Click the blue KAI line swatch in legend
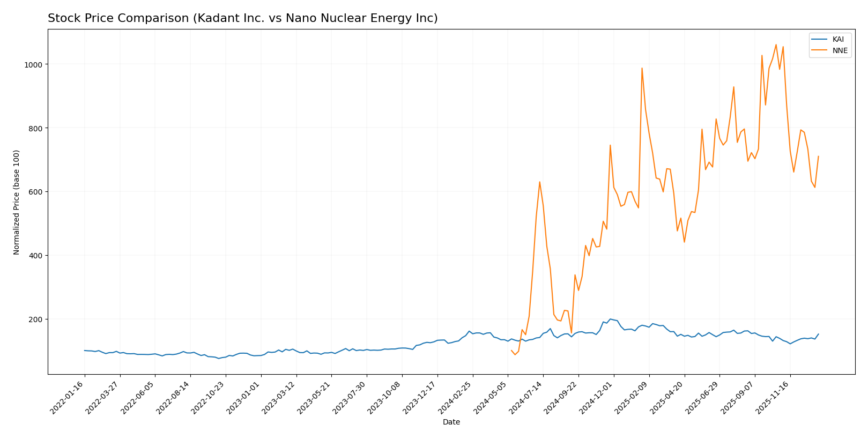This screenshot has height=439, width=868. coord(819,40)
